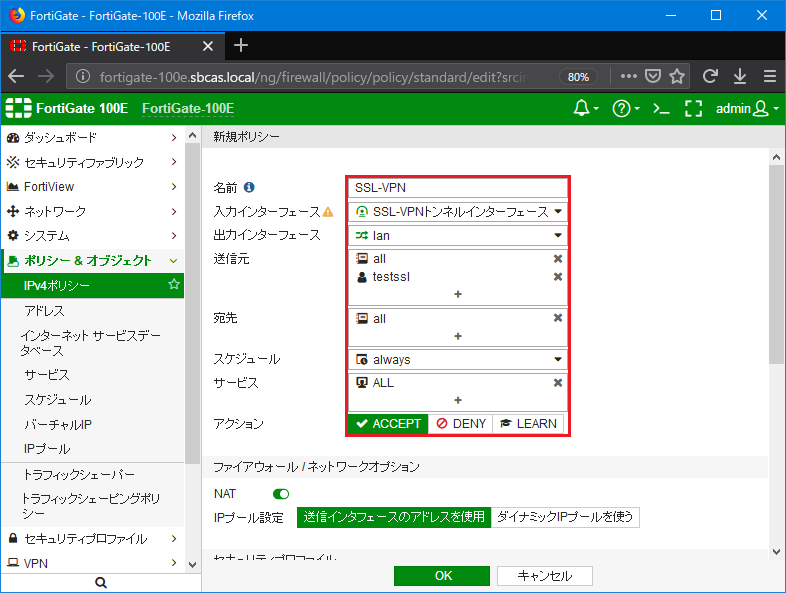The width and height of the screenshot is (786, 593).
Task: Open インターネット サービスデータベース page
Action: pos(92,343)
